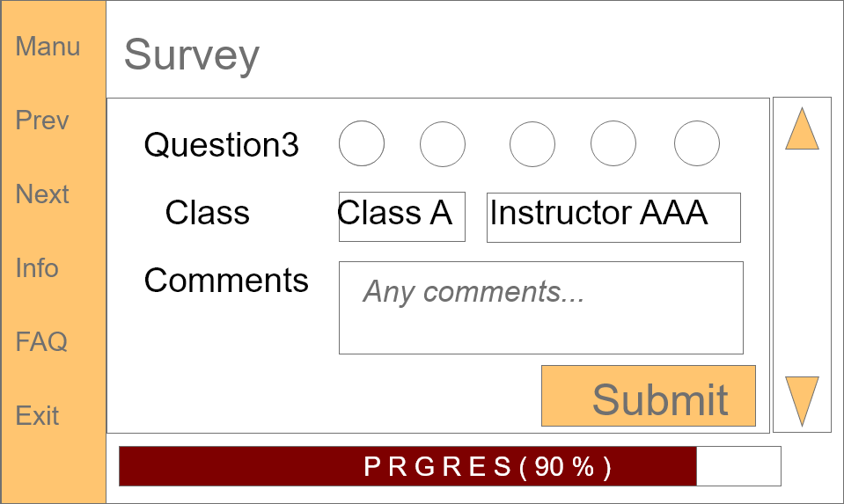This screenshot has width=844, height=504.
Task: Click the progress bar at 90%
Action: click(x=450, y=466)
